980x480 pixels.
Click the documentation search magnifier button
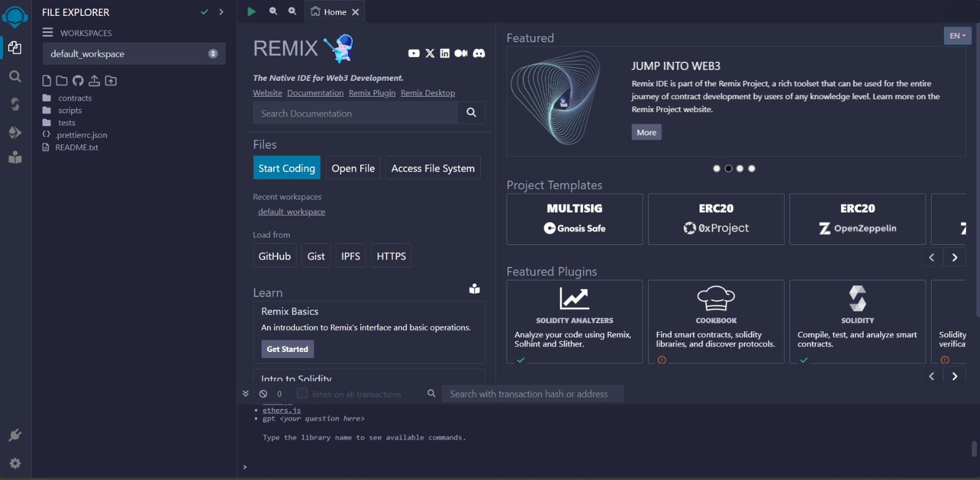click(x=471, y=113)
